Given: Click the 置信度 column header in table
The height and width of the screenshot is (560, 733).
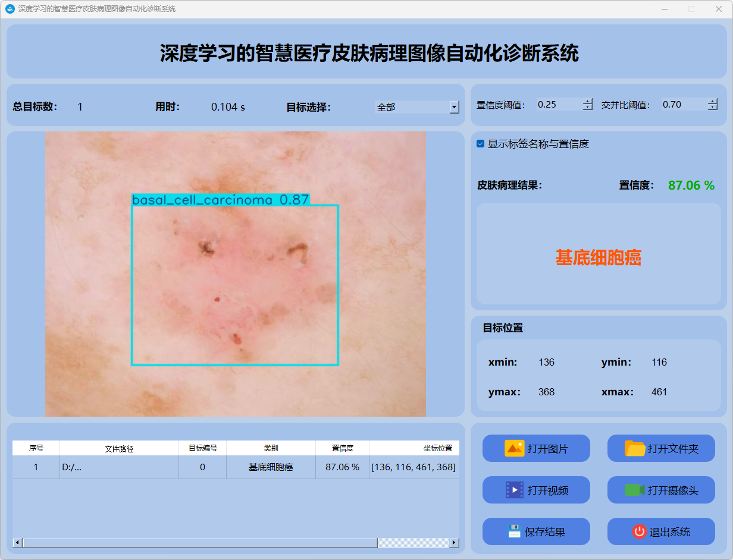Looking at the screenshot, I should click(x=342, y=448).
